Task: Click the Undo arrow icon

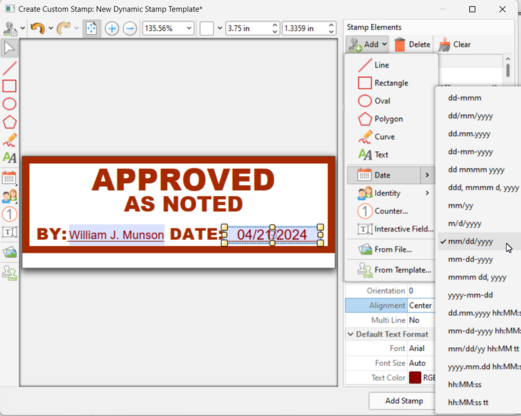Action: tap(37, 28)
